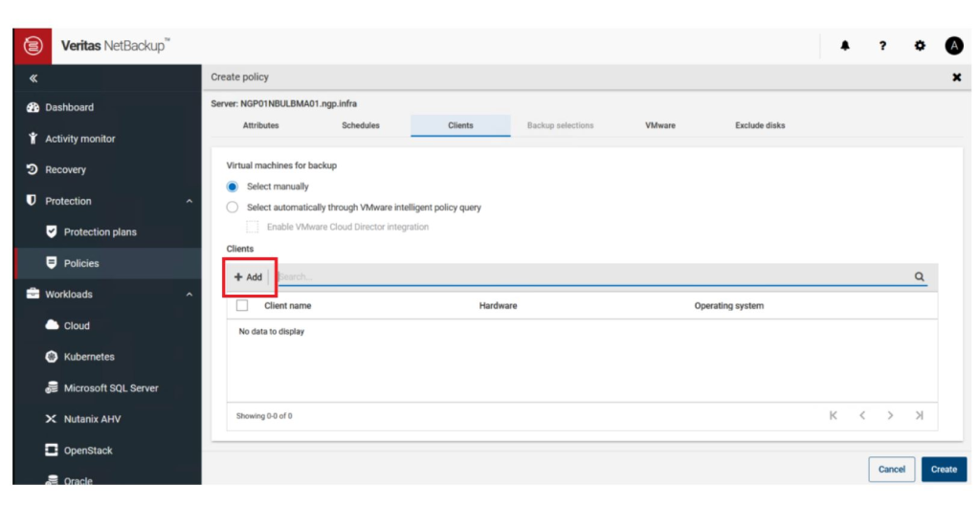Image resolution: width=980 pixels, height=528 pixels.
Task: Open the notifications bell
Action: coord(845,46)
